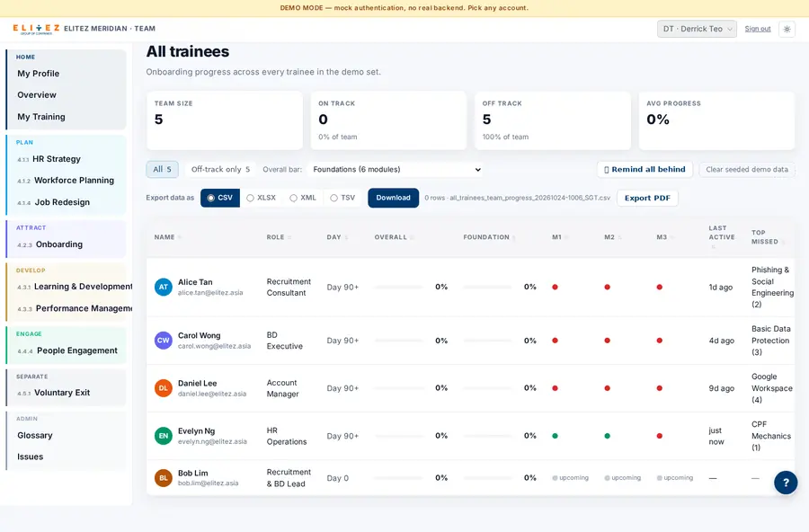Click Alice Tan's red M1 status dot

click(x=556, y=287)
